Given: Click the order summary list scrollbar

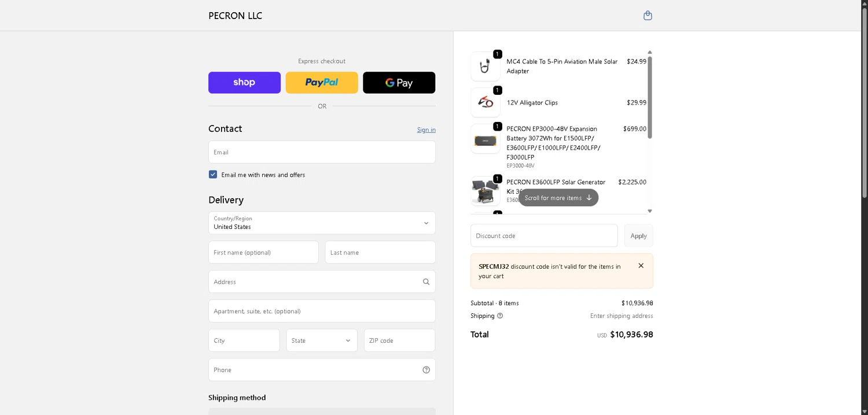Looking at the screenshot, I should [650, 97].
